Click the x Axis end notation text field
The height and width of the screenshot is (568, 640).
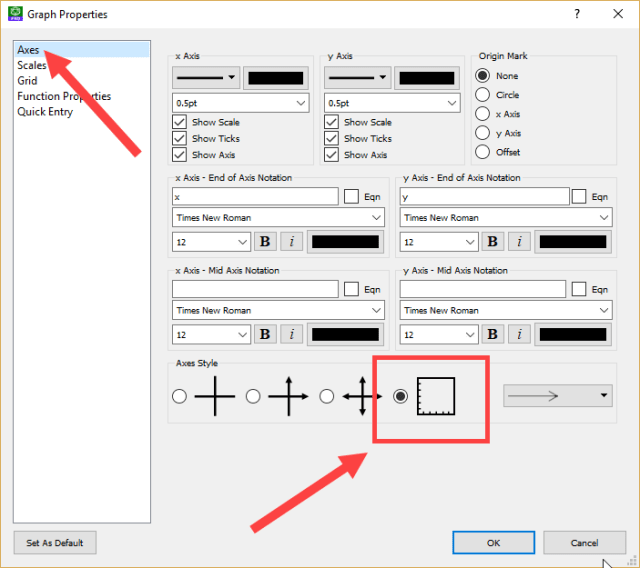255,198
